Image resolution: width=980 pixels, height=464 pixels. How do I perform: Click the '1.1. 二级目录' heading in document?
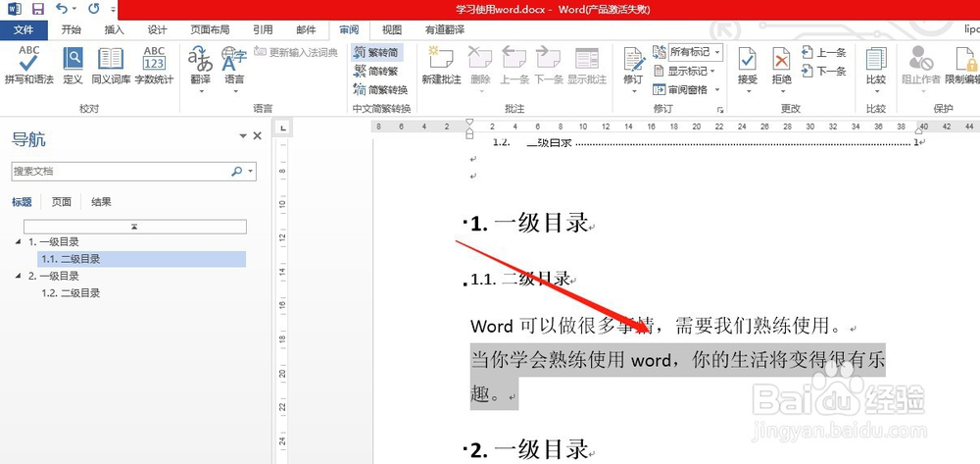[x=520, y=279]
